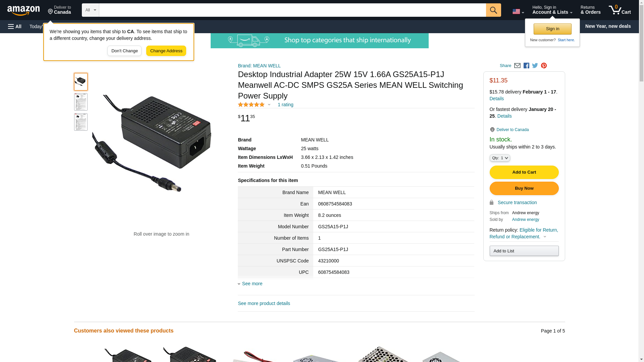
Task: Open the shopping cart
Action: pyautogui.click(x=620, y=10)
